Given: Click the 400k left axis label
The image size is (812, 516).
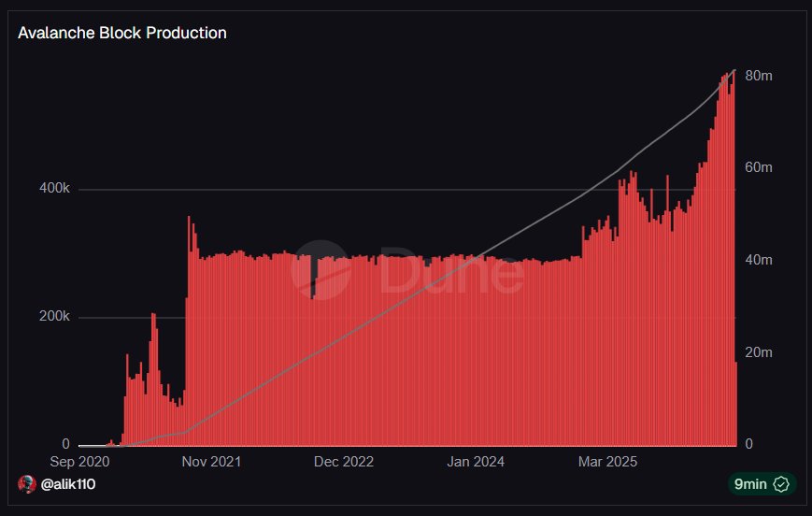Looking at the screenshot, I should pyautogui.click(x=53, y=189).
